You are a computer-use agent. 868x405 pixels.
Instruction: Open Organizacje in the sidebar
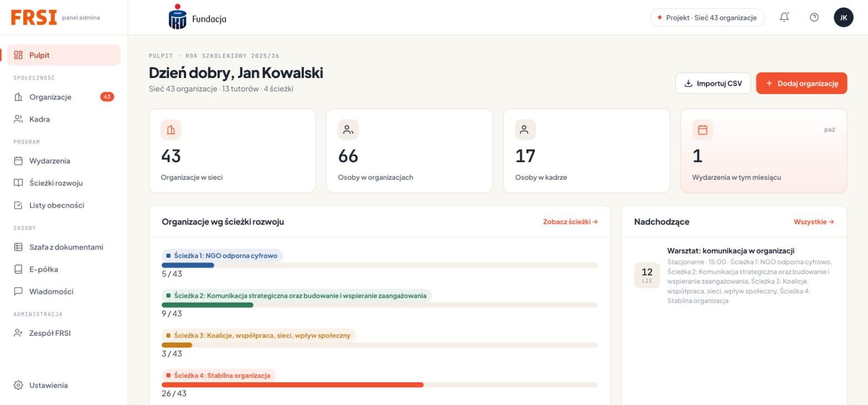[x=64, y=97]
